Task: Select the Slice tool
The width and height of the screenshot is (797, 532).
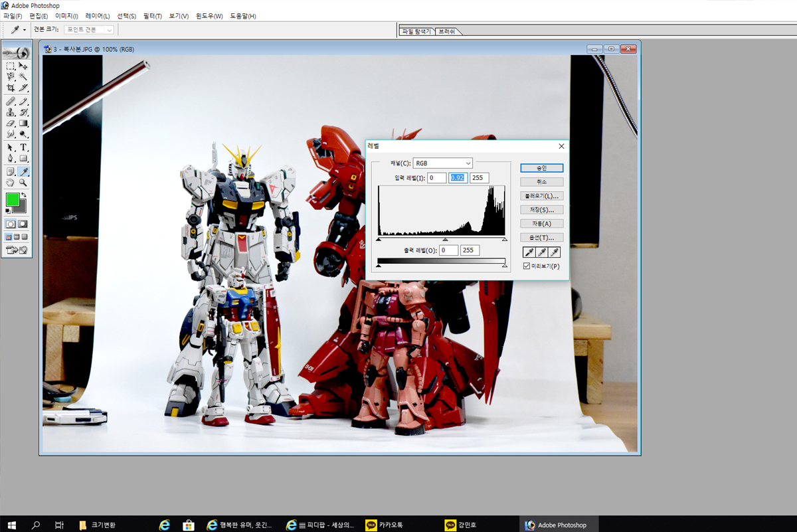Action: (23, 88)
